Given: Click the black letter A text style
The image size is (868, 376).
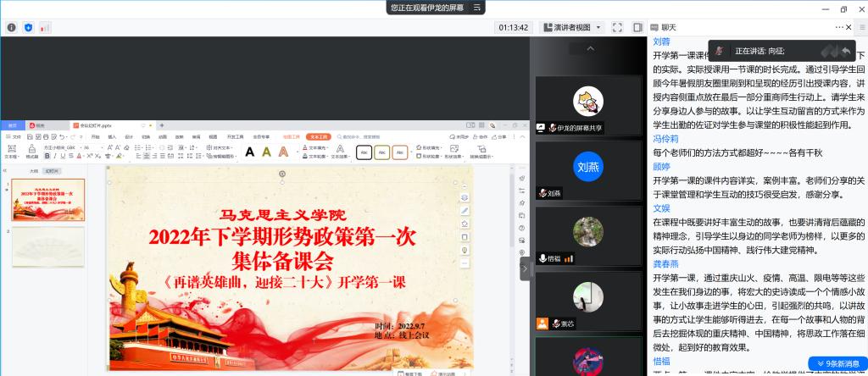Looking at the screenshot, I should click(249, 152).
